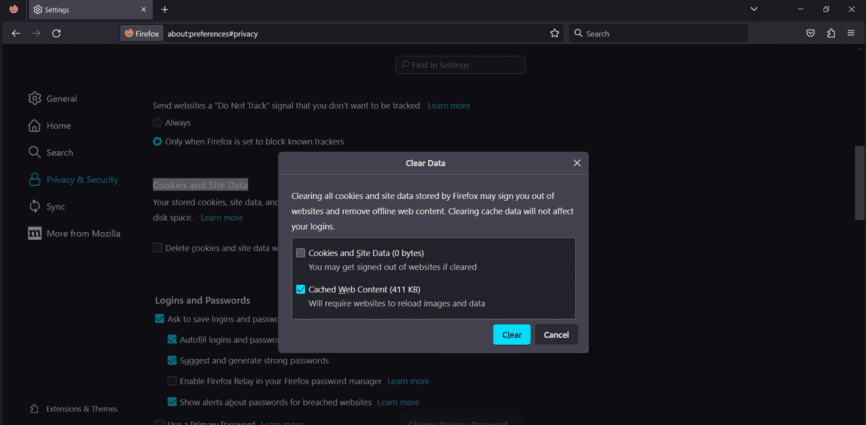Open Firefox Relay Learn more link
The image size is (866, 425).
pyautogui.click(x=408, y=381)
